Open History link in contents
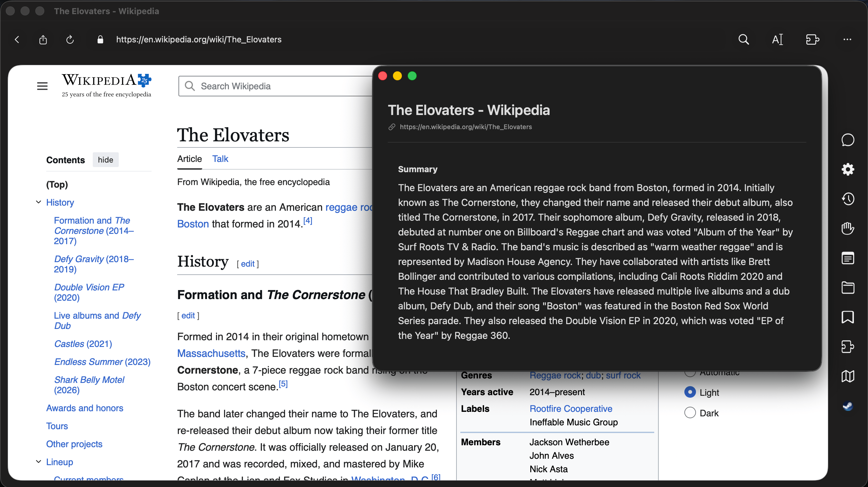This screenshot has height=487, width=868. tap(60, 202)
